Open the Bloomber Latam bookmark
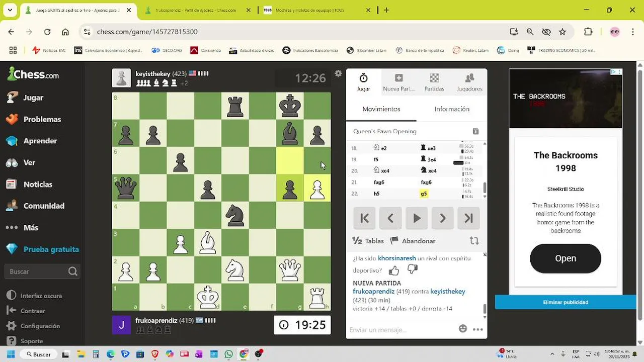 (367, 50)
